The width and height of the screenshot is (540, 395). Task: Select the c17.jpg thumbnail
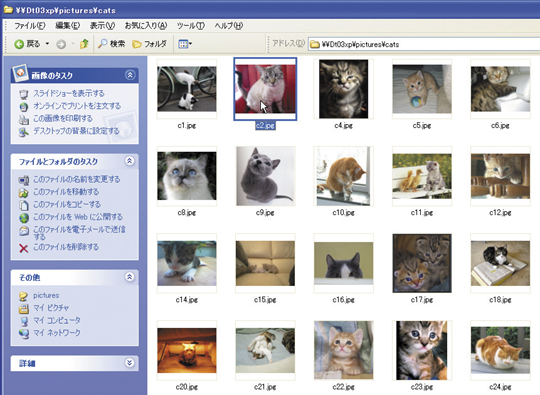(422, 263)
